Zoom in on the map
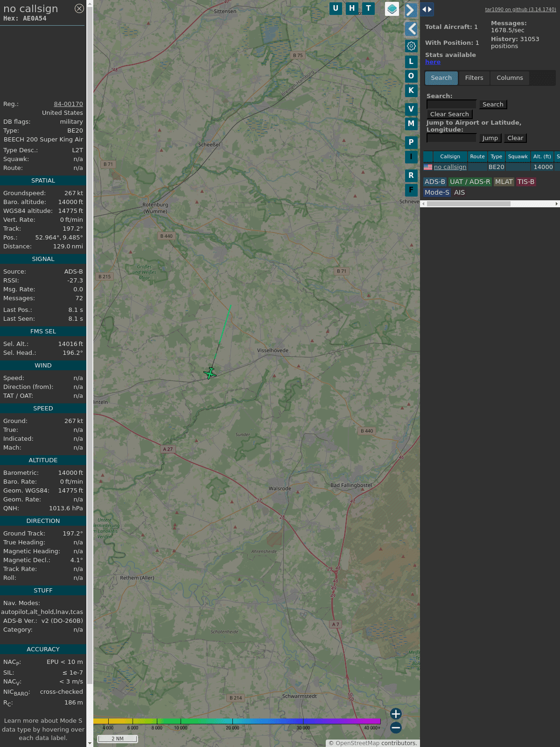Screen dimensions: 560x747 click(x=396, y=714)
